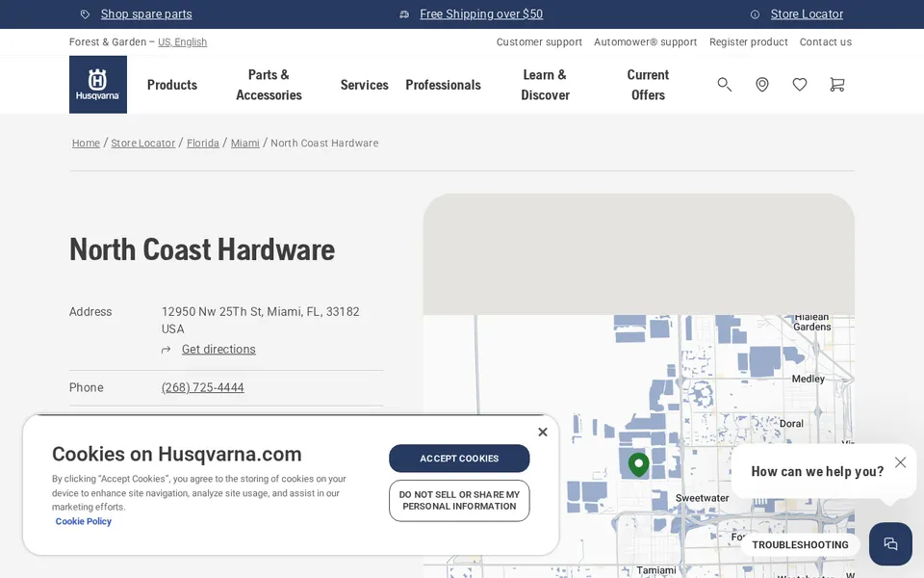Open Automower® support

tap(645, 41)
